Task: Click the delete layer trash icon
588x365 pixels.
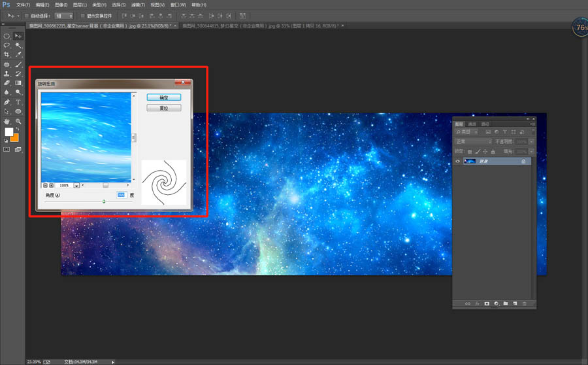Action: point(524,304)
